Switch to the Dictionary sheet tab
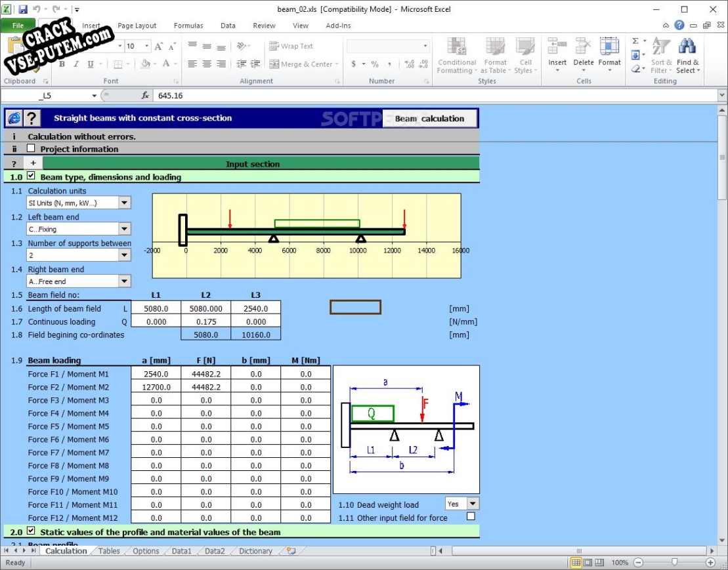Screen dimensions: 728x570 click(x=255, y=551)
